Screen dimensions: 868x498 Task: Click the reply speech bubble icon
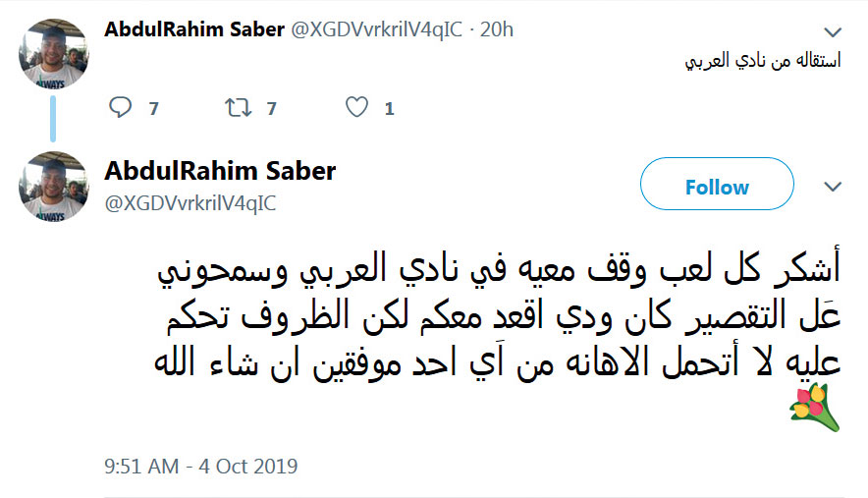click(x=120, y=108)
